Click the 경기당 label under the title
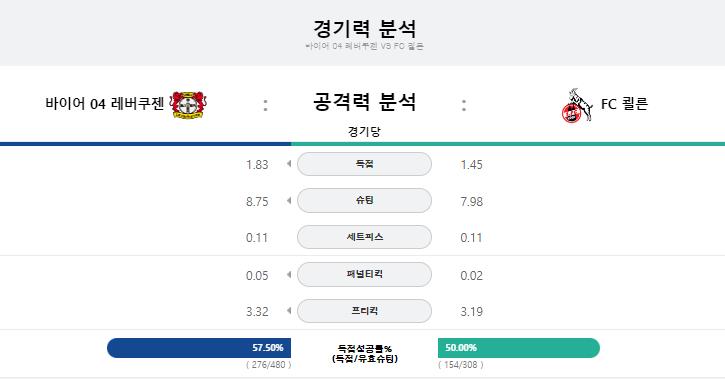The width and height of the screenshot is (725, 379). 364,132
